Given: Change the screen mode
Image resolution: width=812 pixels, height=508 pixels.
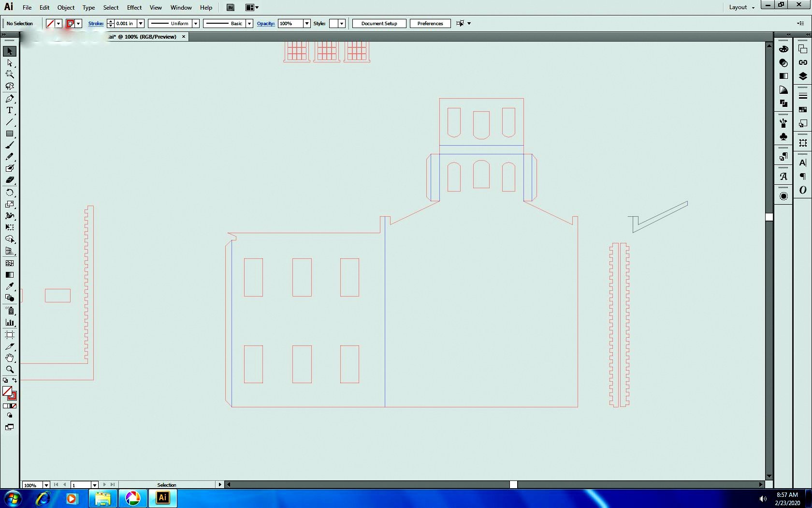Looking at the screenshot, I should pos(10,427).
